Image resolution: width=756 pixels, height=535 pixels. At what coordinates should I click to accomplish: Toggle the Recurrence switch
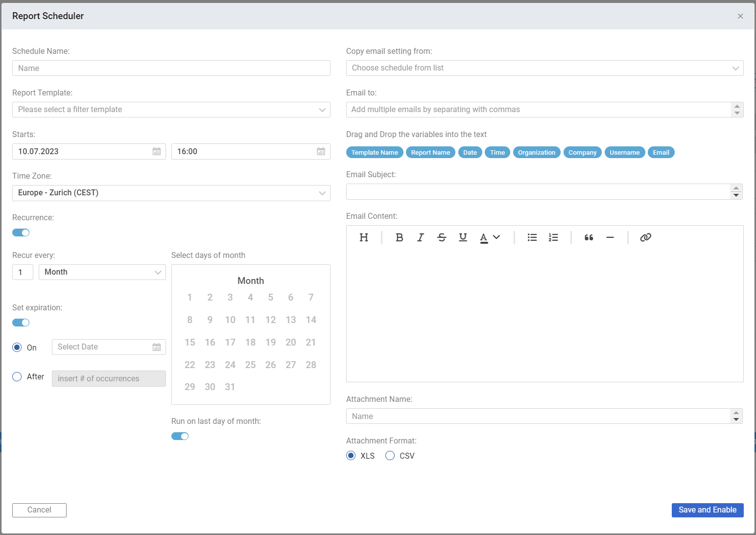(x=21, y=233)
